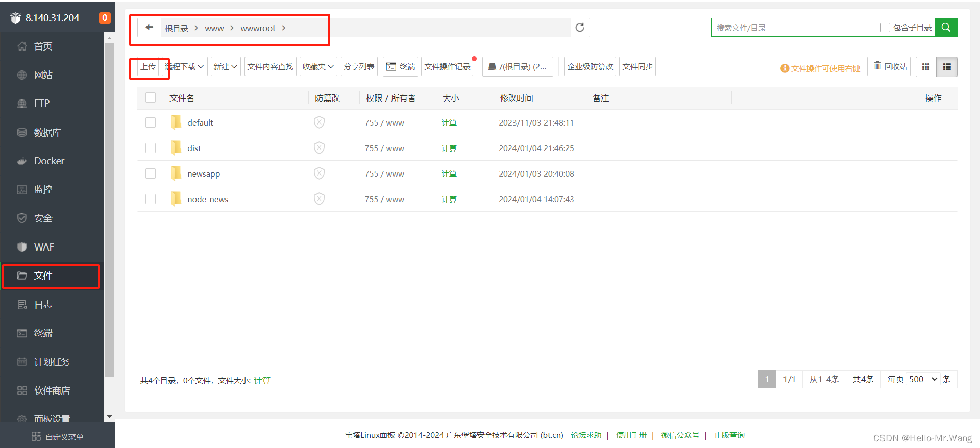Check the box for the default folder

[151, 122]
